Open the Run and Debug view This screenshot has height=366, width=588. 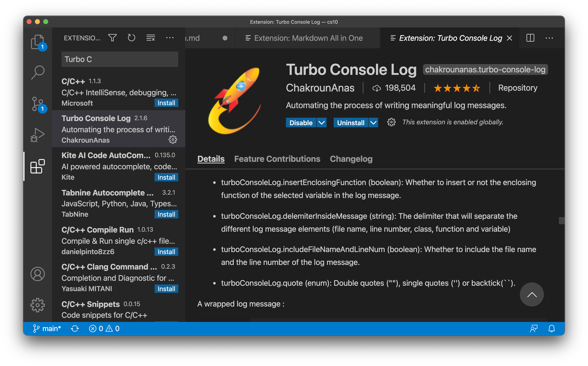point(37,135)
